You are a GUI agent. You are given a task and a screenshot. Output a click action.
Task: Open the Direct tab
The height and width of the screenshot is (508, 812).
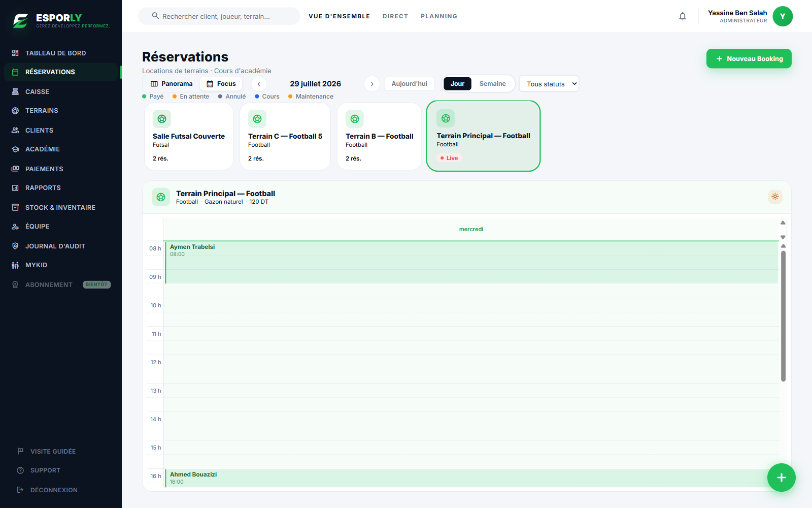[x=395, y=16]
